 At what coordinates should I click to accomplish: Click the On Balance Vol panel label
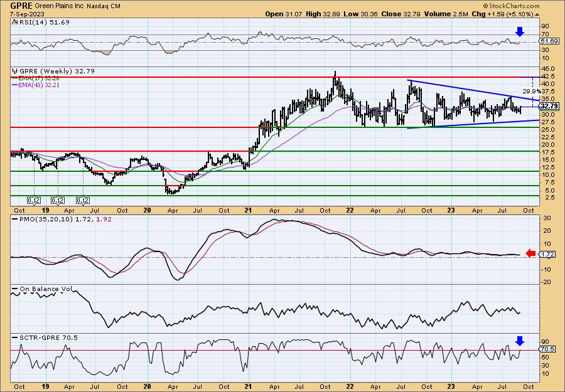[45, 289]
